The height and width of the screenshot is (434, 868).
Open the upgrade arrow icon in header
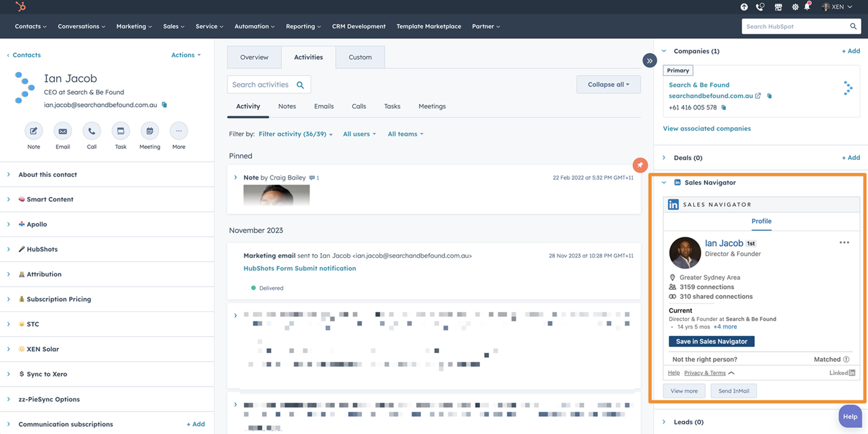point(744,7)
